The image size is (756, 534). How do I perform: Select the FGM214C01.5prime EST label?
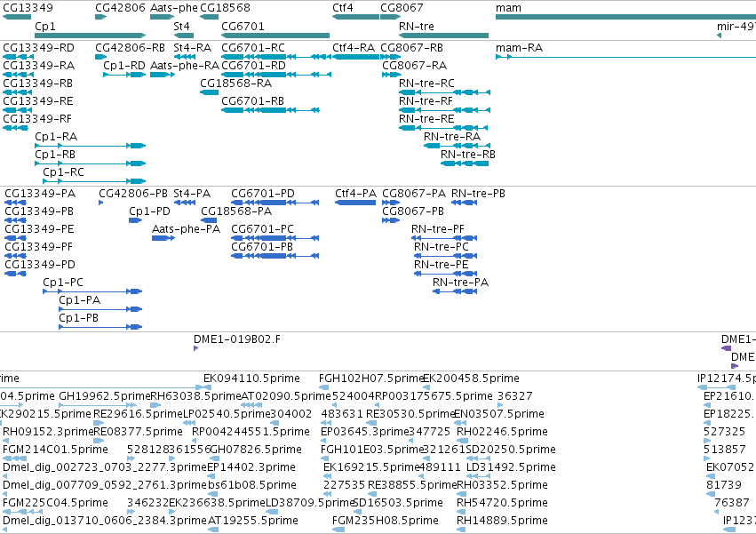pos(55,449)
